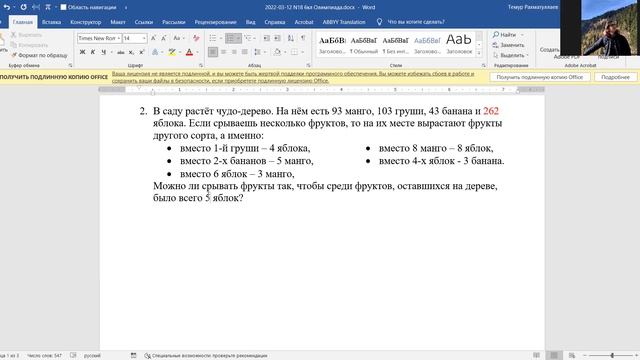
Task: Open the Макет tab
Action: tap(118, 22)
